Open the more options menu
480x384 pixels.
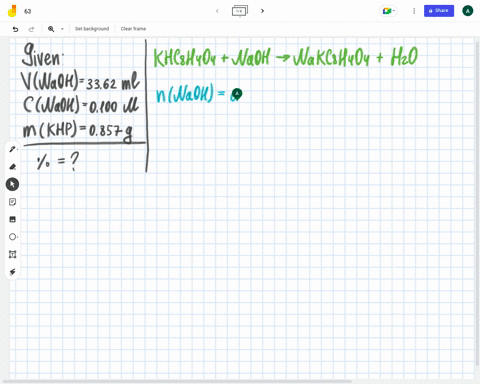coord(414,11)
